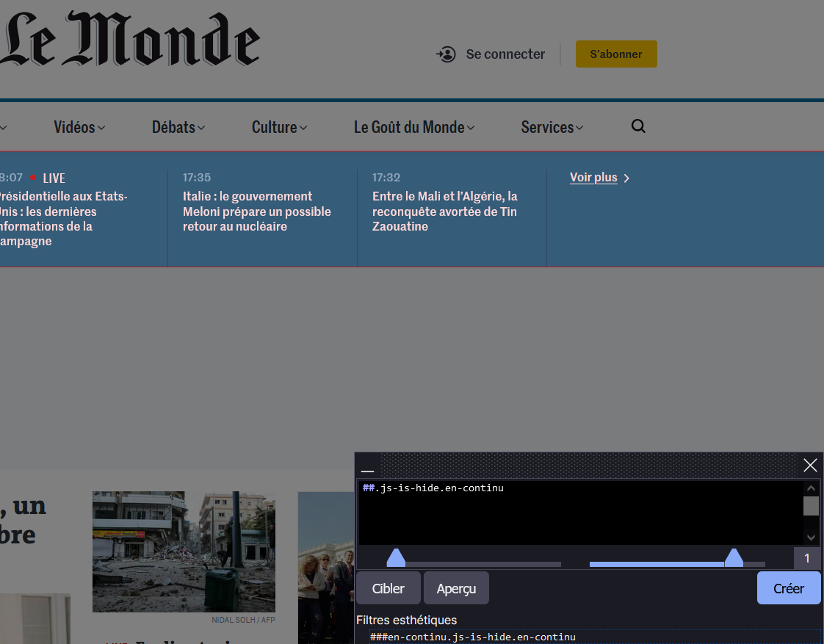Toggle Aperçu preview of the filter
The height and width of the screenshot is (644, 824).
pyautogui.click(x=456, y=588)
